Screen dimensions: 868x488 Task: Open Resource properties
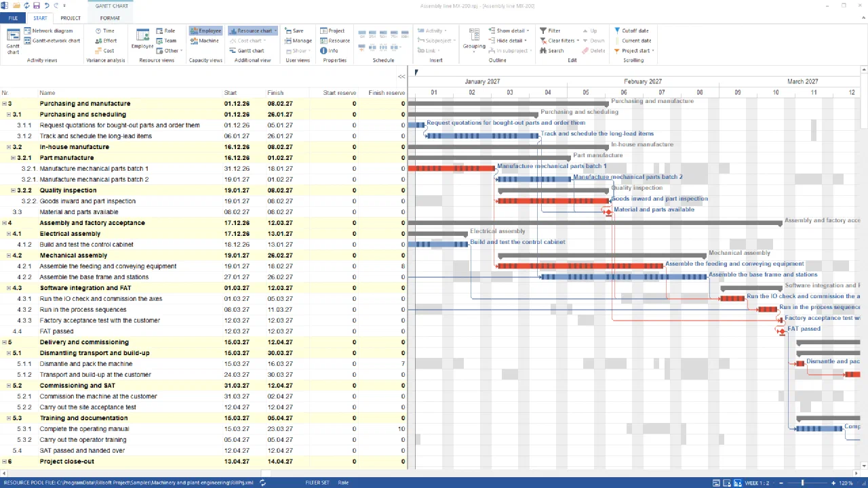(x=335, y=41)
